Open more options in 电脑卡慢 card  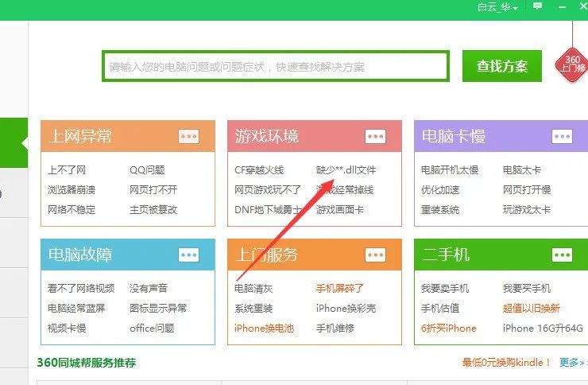[x=562, y=136]
